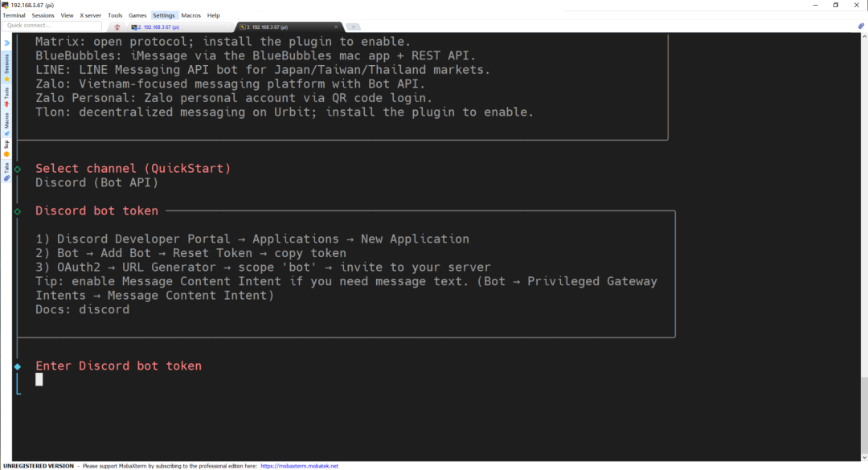This screenshot has height=470, width=868.
Task: Open the Macros menu
Action: point(191,15)
